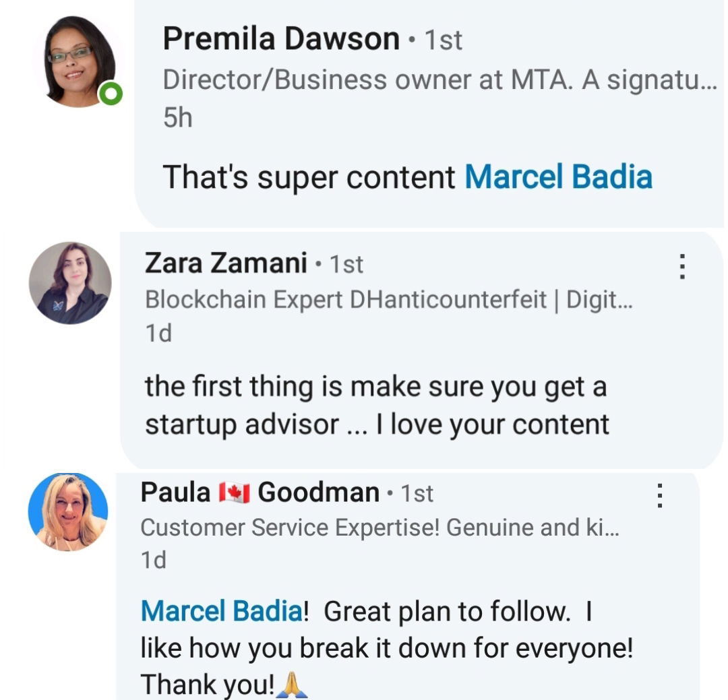Open Premila Dawson's name link
The image size is (728, 700).
pyautogui.click(x=281, y=39)
